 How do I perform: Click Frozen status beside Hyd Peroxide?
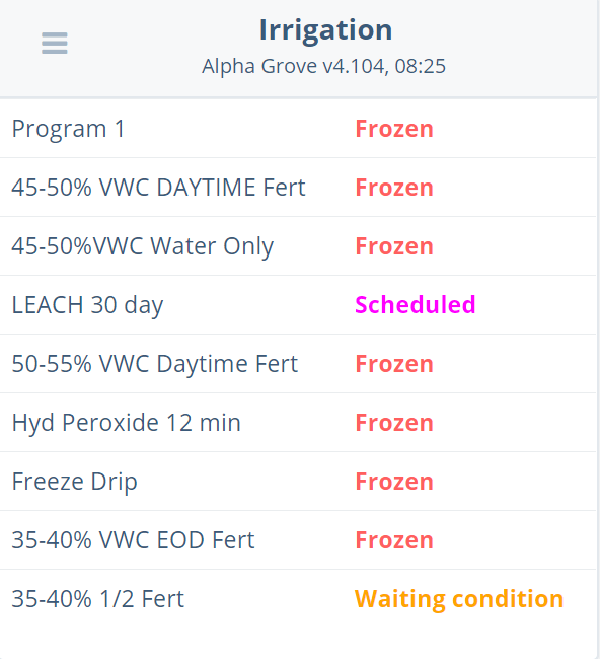pyautogui.click(x=394, y=423)
